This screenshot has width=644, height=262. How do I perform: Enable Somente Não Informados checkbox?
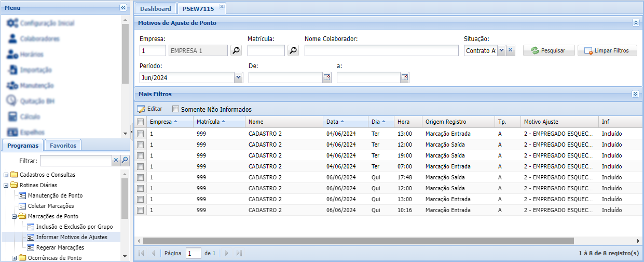[x=175, y=110]
